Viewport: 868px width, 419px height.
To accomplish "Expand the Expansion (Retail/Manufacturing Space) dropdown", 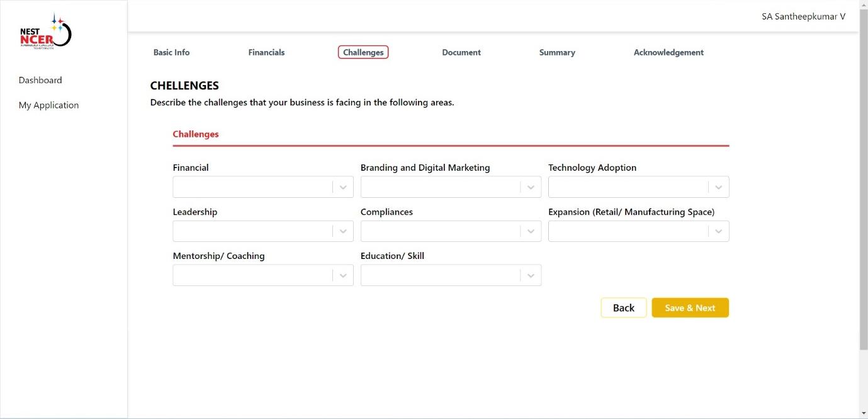I will [x=638, y=231].
